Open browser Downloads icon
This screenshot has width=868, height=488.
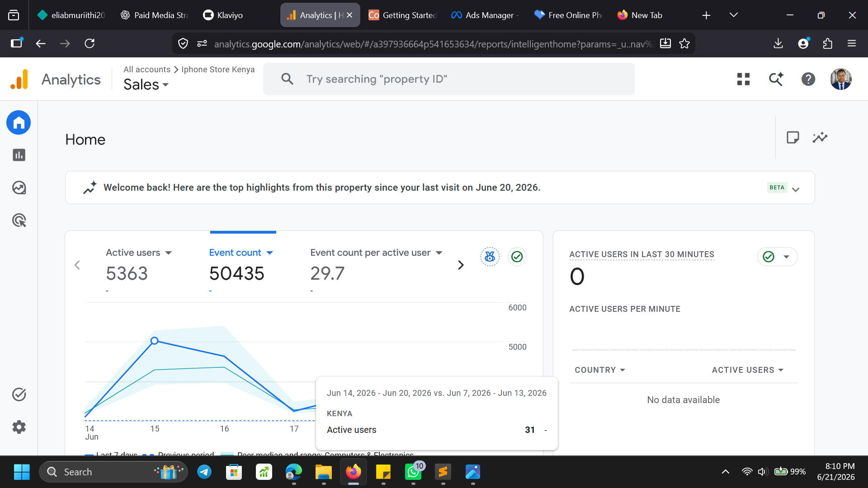[x=778, y=43]
